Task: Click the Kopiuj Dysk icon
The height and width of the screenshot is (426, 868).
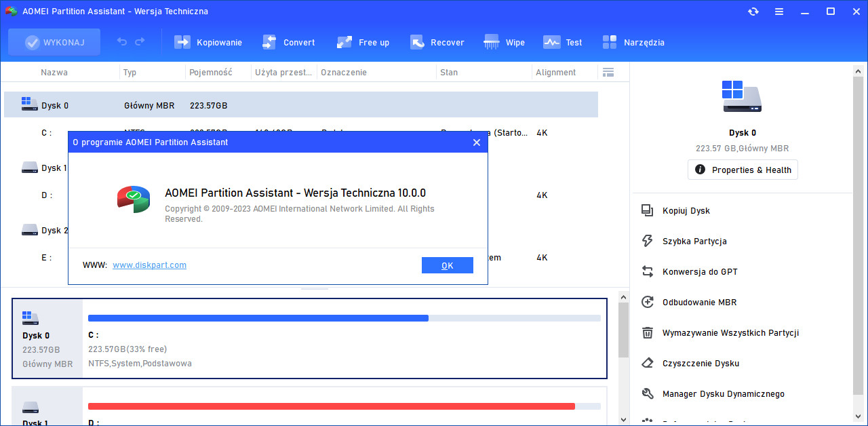Action: pyautogui.click(x=648, y=210)
